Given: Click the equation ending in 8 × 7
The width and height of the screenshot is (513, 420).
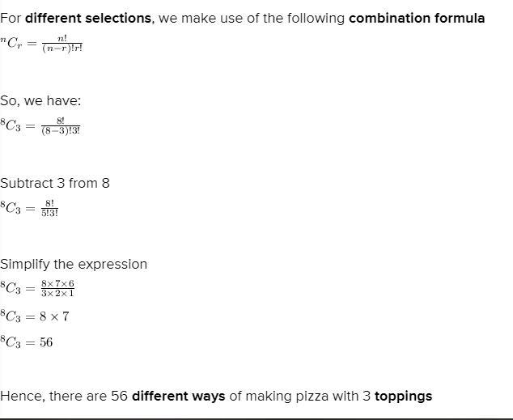Looking at the screenshot, I should [35, 316].
